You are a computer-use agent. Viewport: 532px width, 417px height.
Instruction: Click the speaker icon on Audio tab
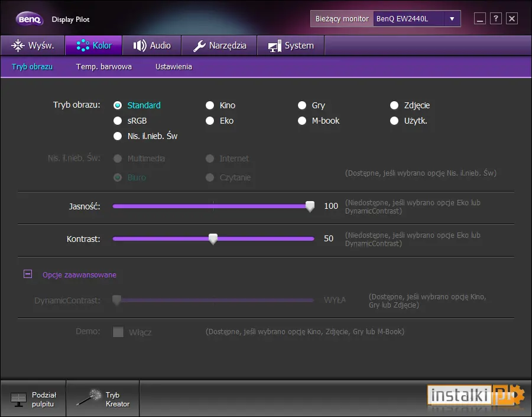(x=140, y=46)
